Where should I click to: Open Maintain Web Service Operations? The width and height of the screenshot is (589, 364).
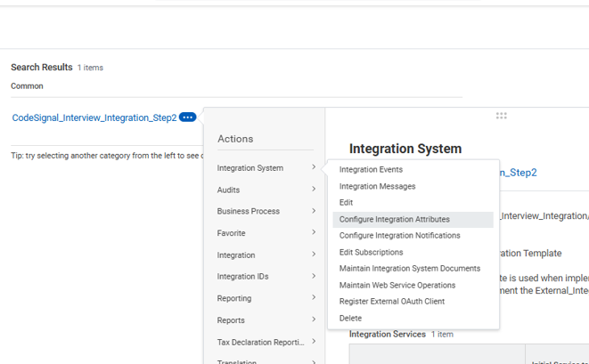point(413,285)
